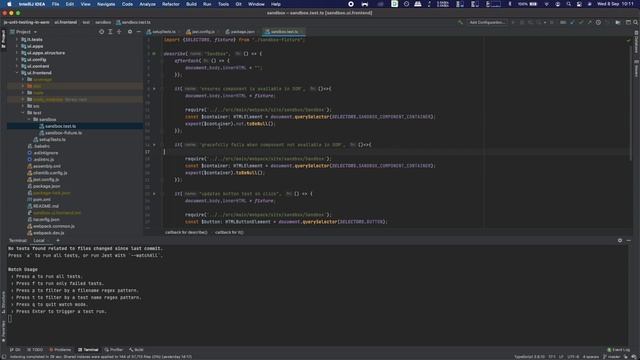This screenshot has width=640, height=360.
Task: Click the expand all icon in Project panel header
Action: [x=110, y=32]
